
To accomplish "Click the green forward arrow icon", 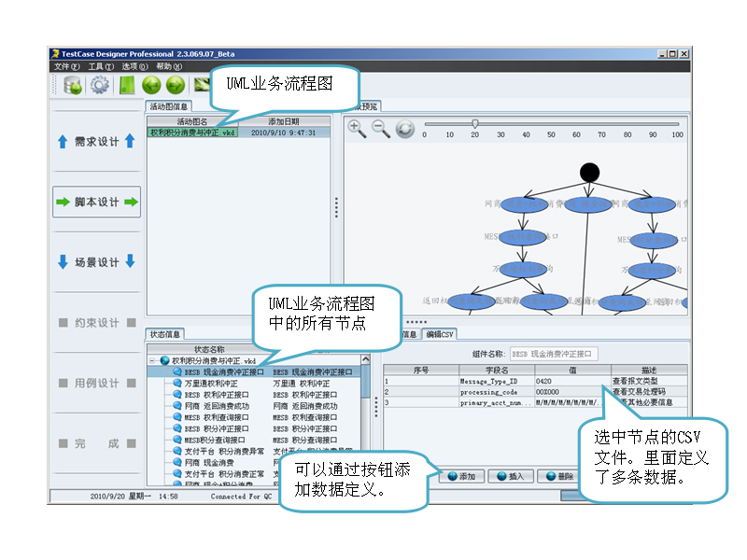I will (x=176, y=86).
